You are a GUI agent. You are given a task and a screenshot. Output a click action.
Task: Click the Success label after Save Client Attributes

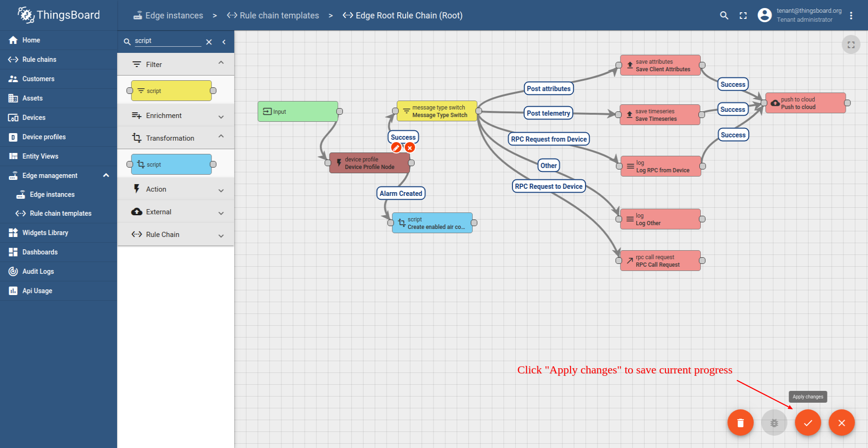click(x=733, y=85)
